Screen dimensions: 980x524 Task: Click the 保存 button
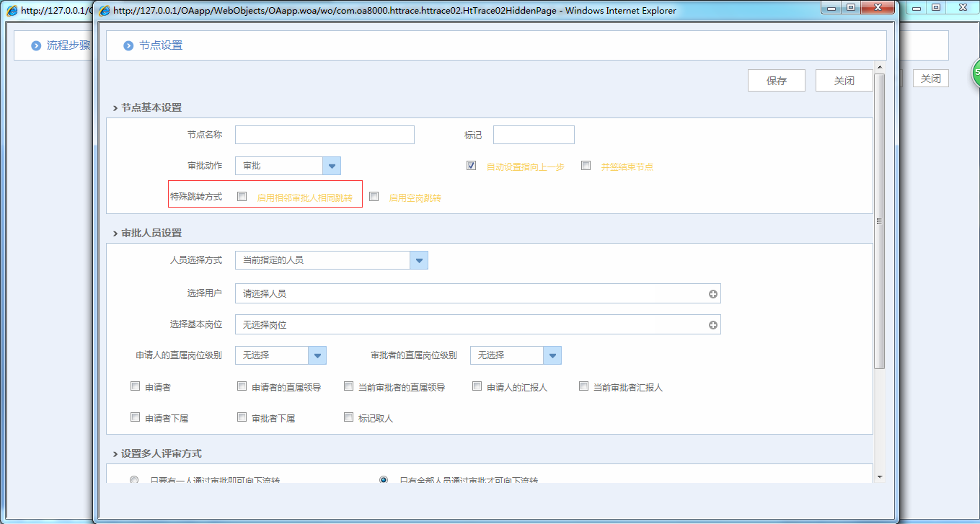coord(776,81)
